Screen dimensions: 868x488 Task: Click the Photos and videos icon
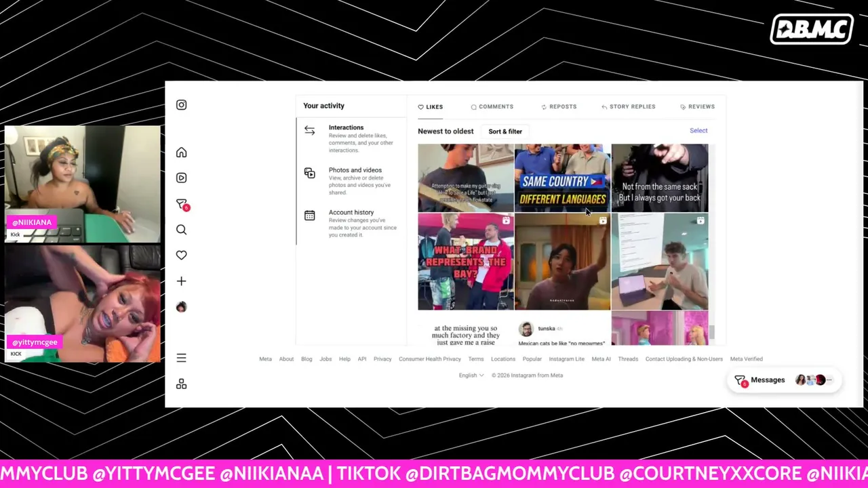click(309, 173)
